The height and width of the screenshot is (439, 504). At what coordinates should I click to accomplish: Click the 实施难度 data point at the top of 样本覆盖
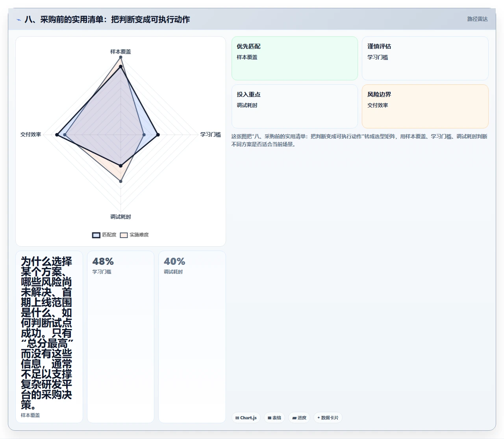[120, 57]
